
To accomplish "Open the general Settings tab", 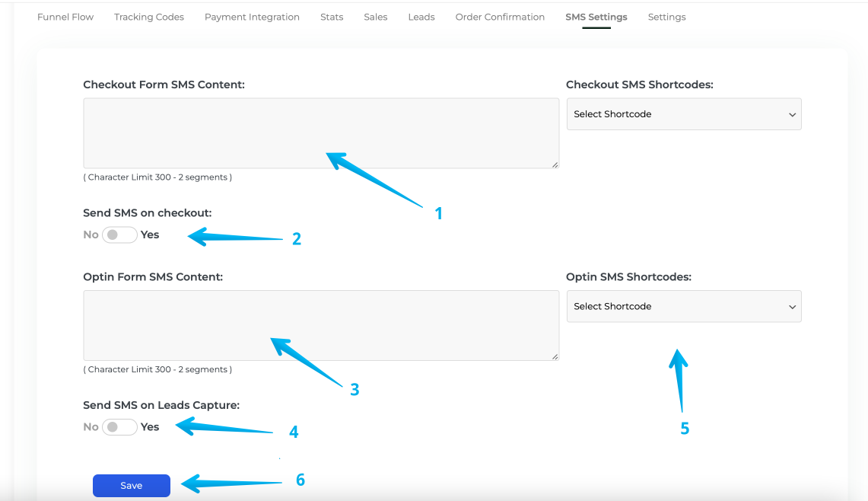I will [x=666, y=17].
